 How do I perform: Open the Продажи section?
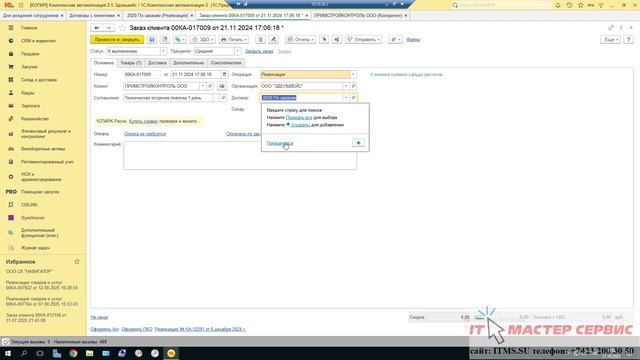(30, 54)
